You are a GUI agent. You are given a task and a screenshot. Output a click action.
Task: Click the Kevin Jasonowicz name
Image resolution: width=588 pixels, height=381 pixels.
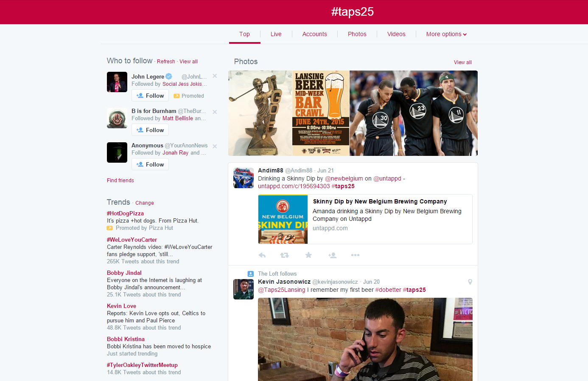click(284, 282)
